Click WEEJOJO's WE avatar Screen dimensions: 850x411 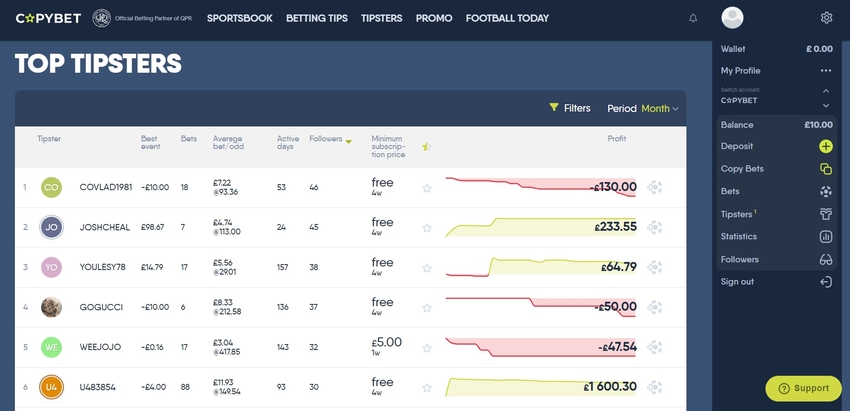(51, 347)
